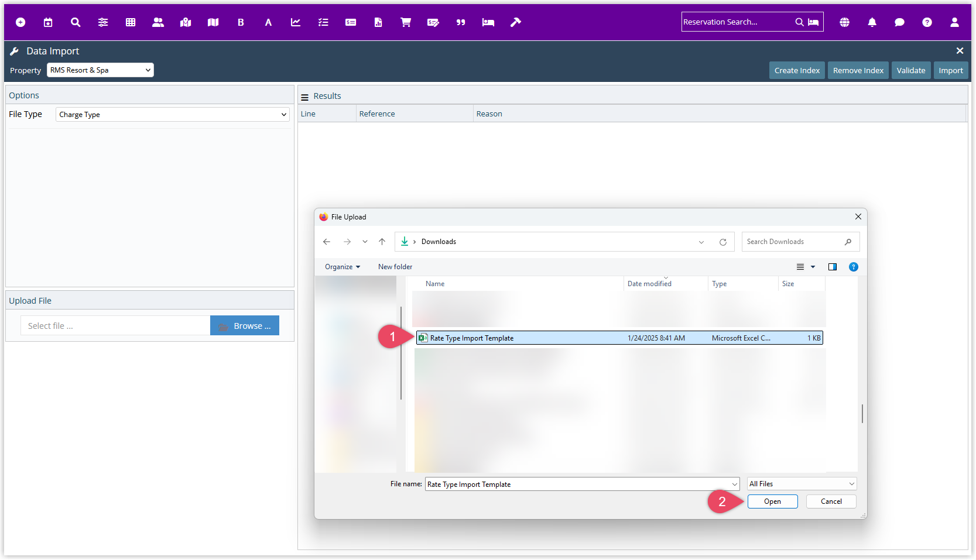Click the dollar card icon in toolbar
This screenshot has width=976, height=560.
tap(351, 22)
